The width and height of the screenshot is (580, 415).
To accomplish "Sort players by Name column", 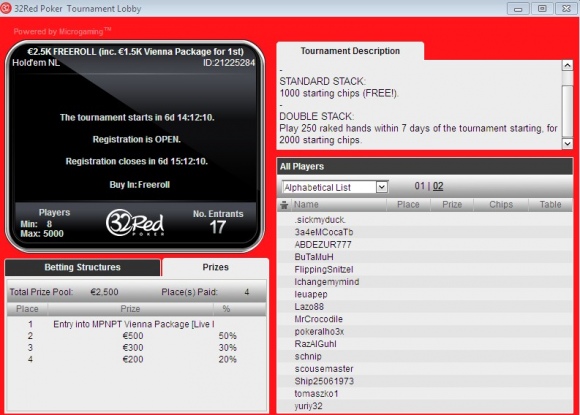I will tap(338, 205).
